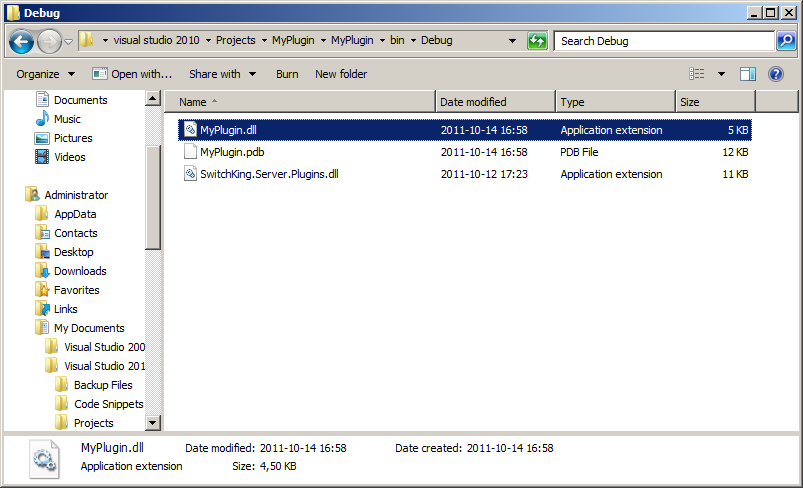Viewport: 803px width, 488px height.
Task: Click the '12 KB' size cell
Action: pyautogui.click(x=735, y=152)
